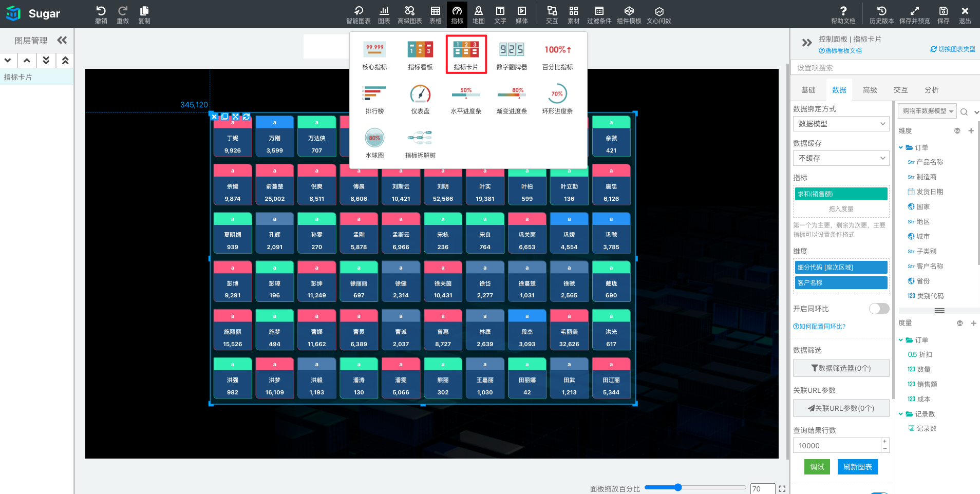The width and height of the screenshot is (980, 494).
Task: Select the Ranking List (排行榜) component
Action: point(374,100)
